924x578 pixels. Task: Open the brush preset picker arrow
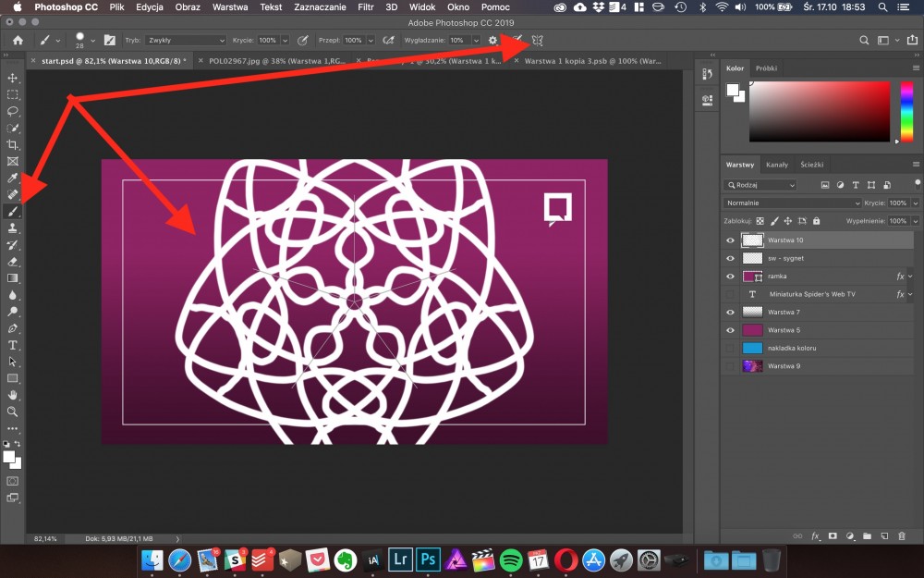92,40
